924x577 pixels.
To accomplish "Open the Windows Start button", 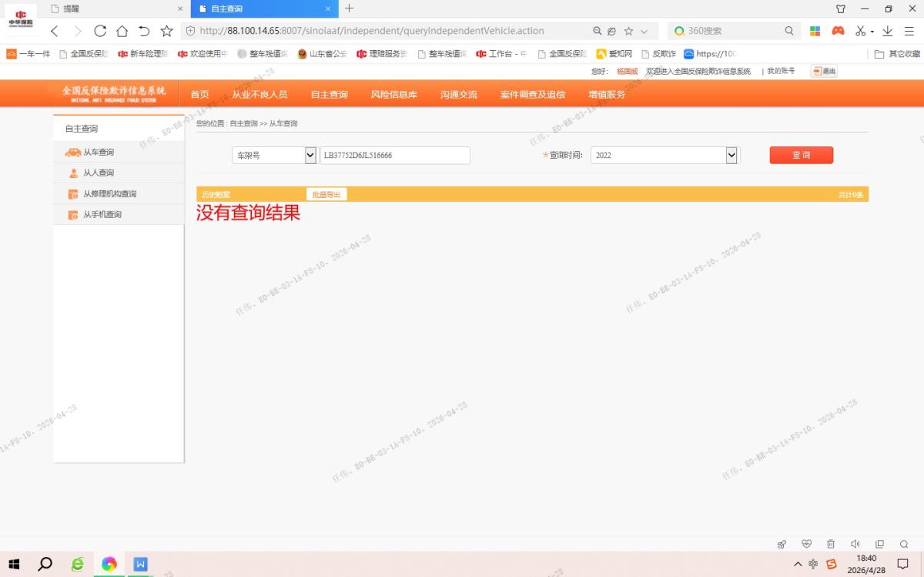I will 14,564.
